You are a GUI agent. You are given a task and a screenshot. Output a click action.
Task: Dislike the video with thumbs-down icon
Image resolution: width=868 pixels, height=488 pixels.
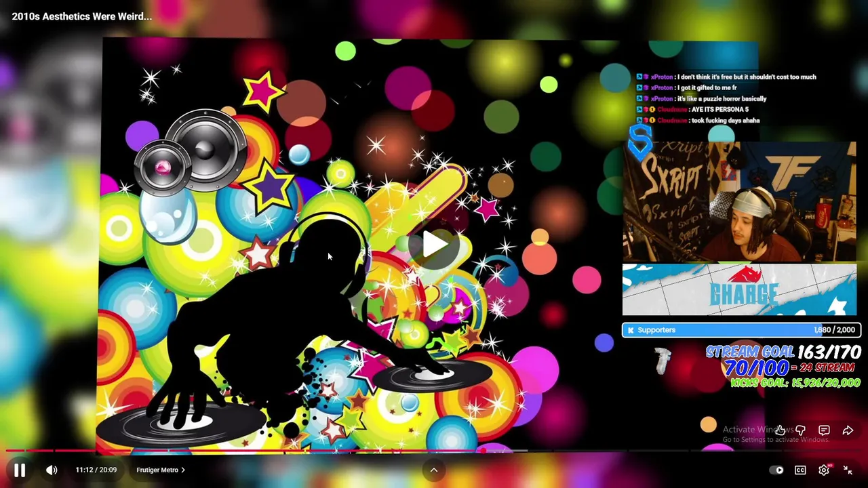click(x=801, y=430)
